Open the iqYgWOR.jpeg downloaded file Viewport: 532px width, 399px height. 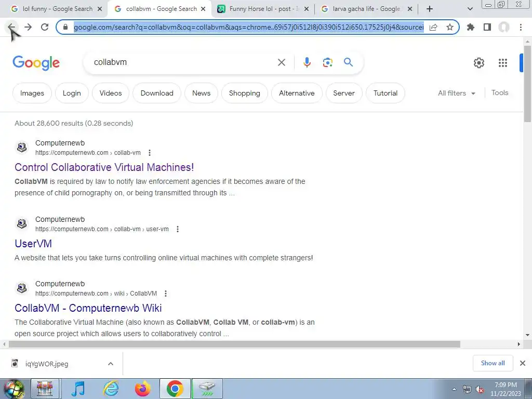pyautogui.click(x=47, y=364)
